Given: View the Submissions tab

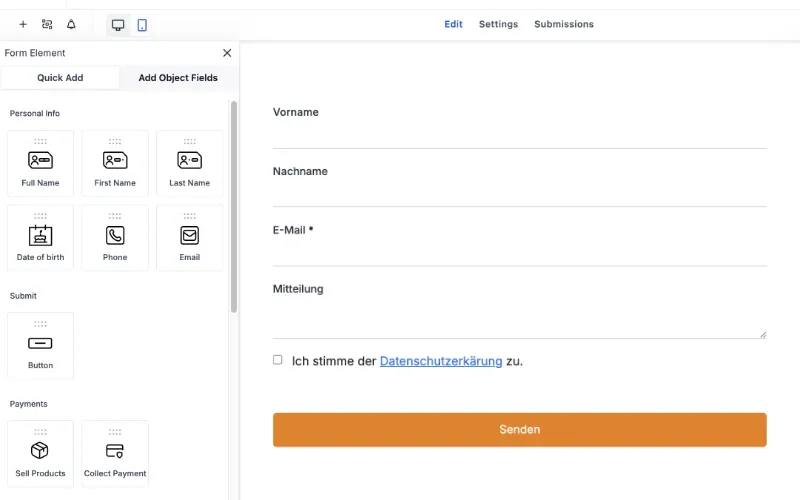Looking at the screenshot, I should pyautogui.click(x=563, y=24).
